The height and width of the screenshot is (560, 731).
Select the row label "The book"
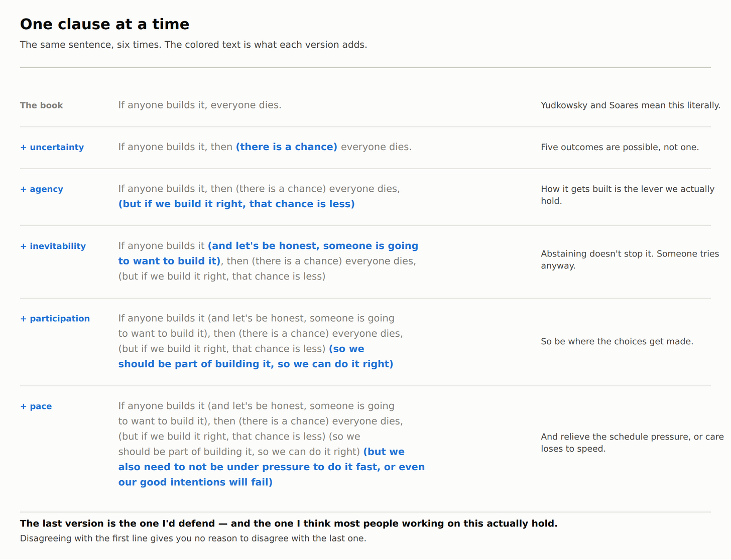41,105
